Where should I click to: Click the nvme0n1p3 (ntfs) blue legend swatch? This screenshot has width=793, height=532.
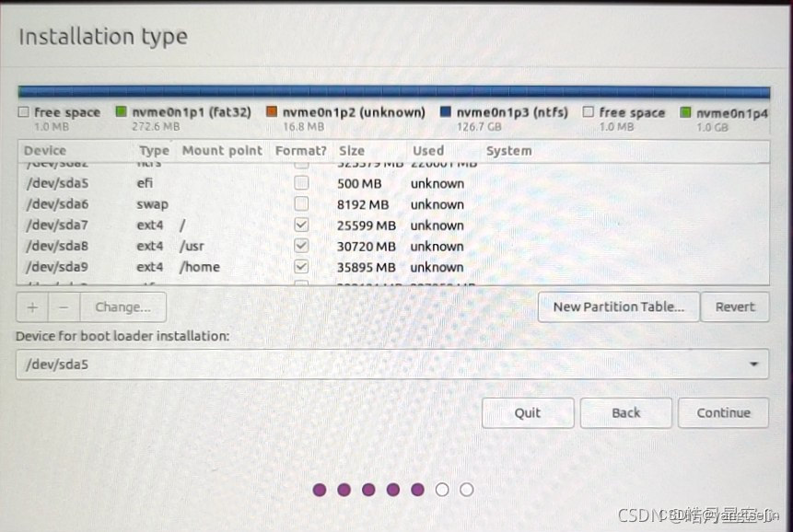(446, 111)
